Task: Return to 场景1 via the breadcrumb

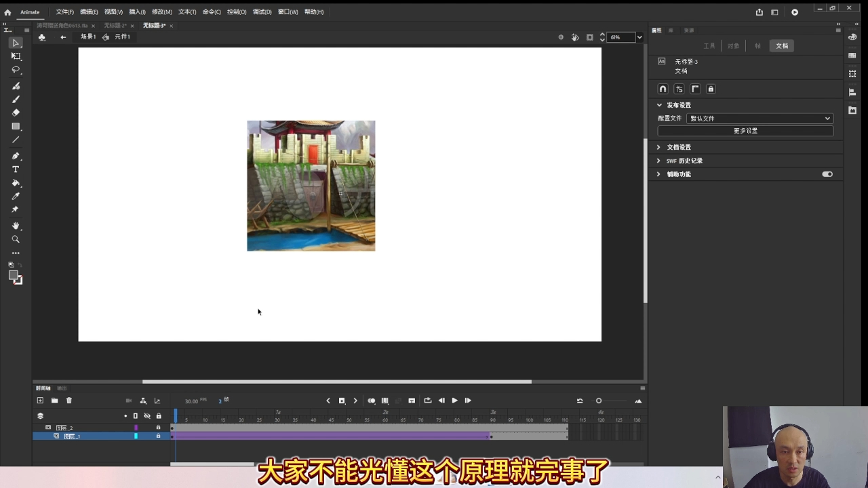Action: click(87, 37)
